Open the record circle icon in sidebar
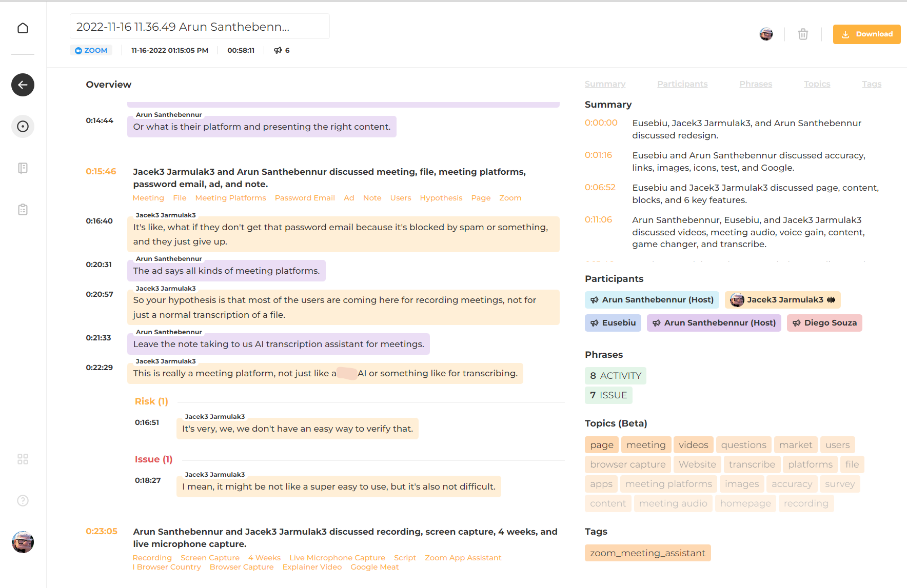This screenshot has width=907, height=588. point(23,126)
